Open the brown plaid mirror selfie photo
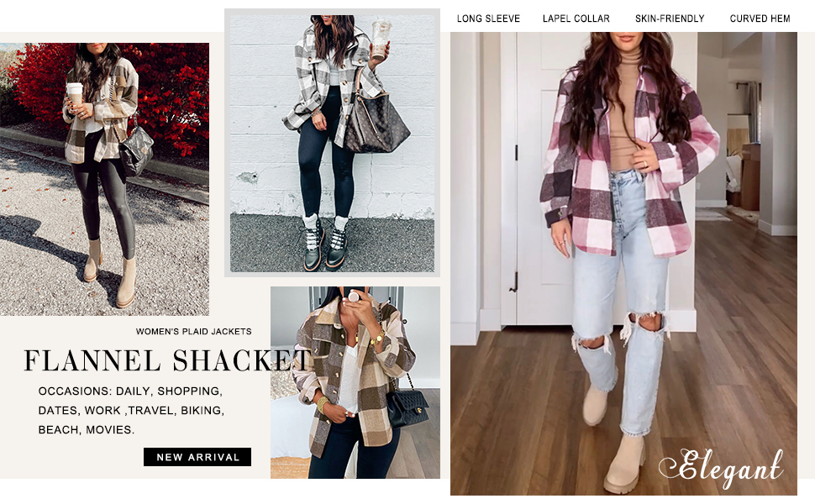Viewport: 815px width, 504px height. [355, 382]
